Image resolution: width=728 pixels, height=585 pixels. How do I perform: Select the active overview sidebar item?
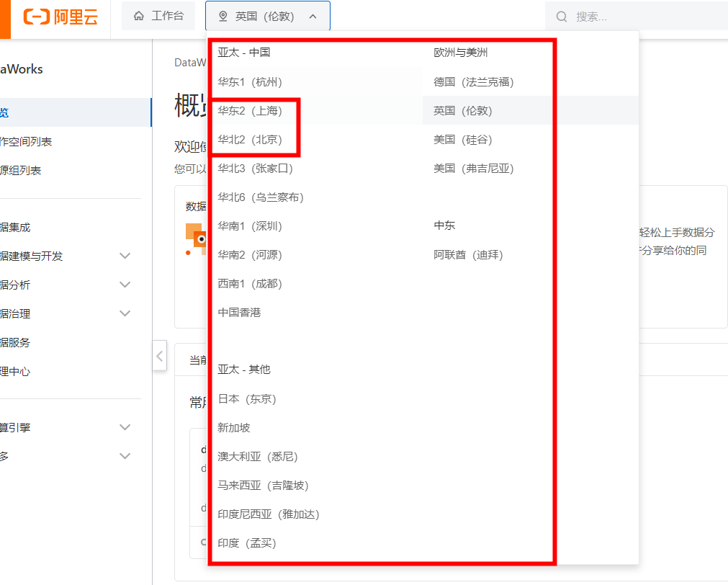(76, 112)
